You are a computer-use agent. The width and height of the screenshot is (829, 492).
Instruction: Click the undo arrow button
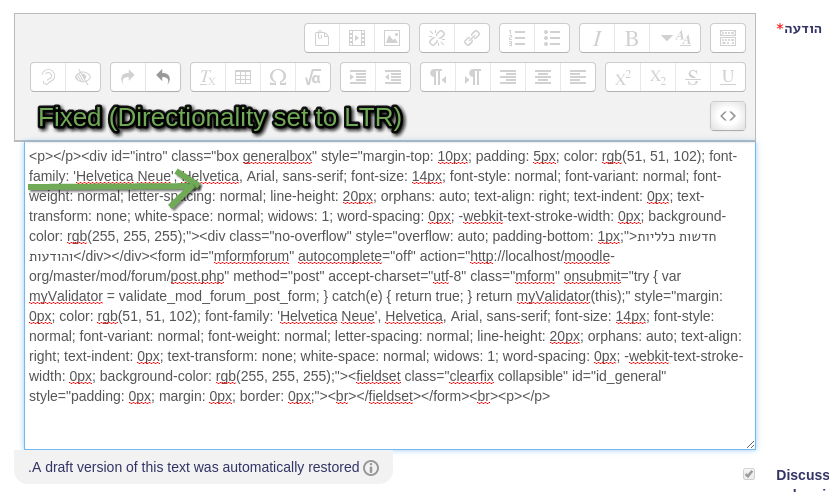pyautogui.click(x=163, y=77)
